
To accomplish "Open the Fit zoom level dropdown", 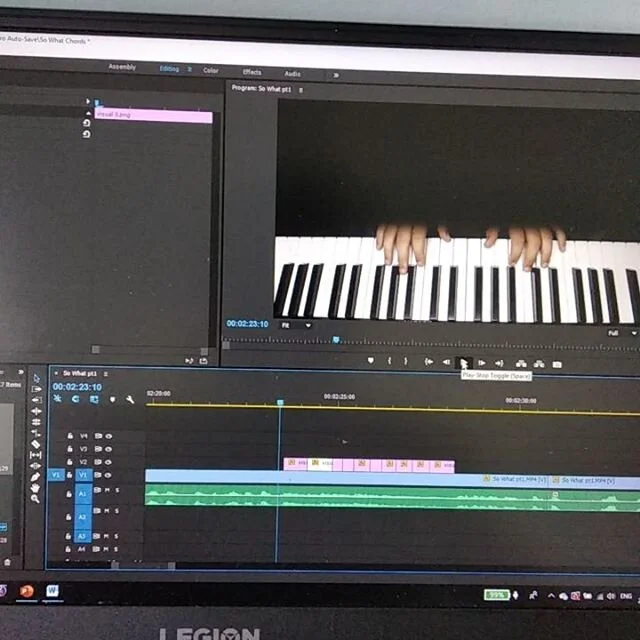I will [296, 325].
